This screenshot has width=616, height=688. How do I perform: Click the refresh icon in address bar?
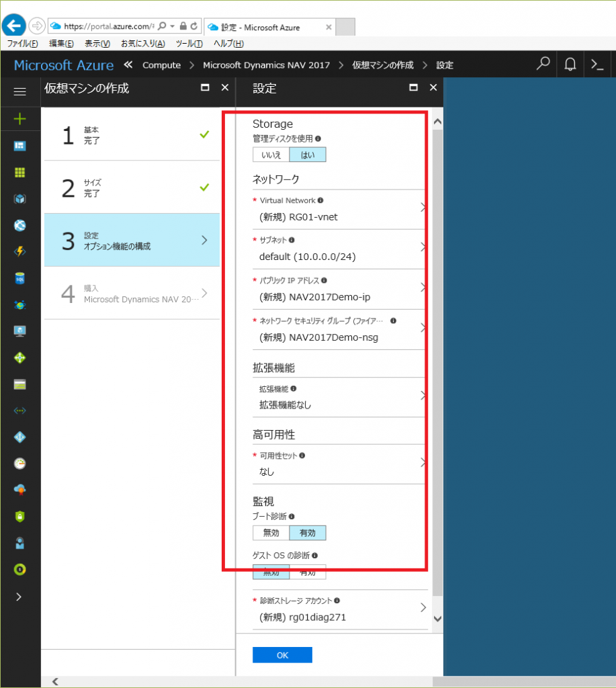(194, 26)
